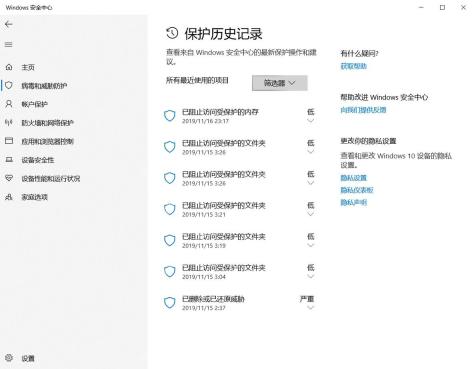Click the history clock icon beside 保护历史记录

pos(172,33)
